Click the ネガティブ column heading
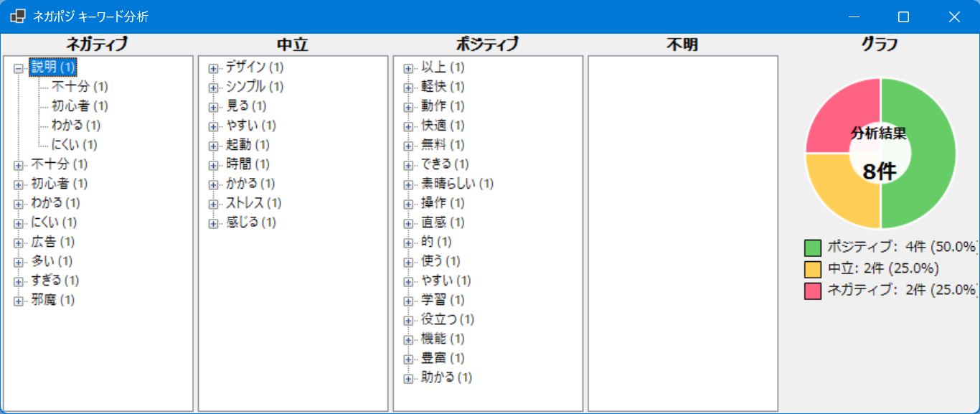Screen dimensions: 980x414 tap(97, 44)
